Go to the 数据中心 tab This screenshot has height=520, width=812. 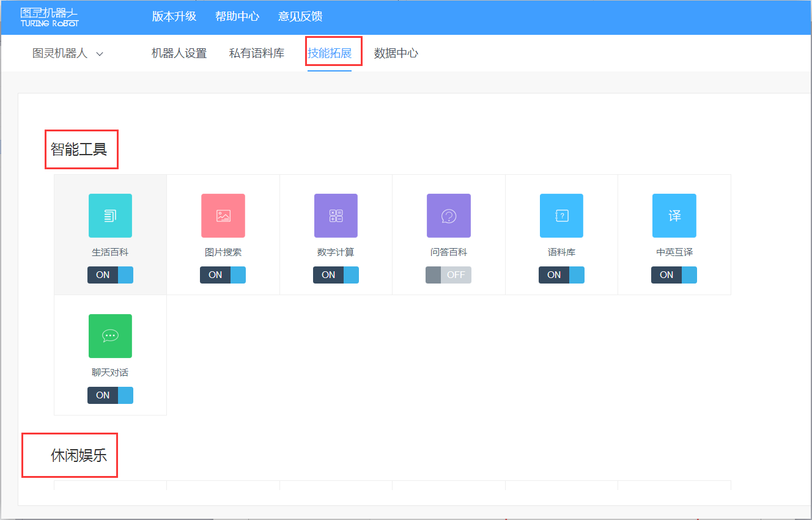click(396, 54)
